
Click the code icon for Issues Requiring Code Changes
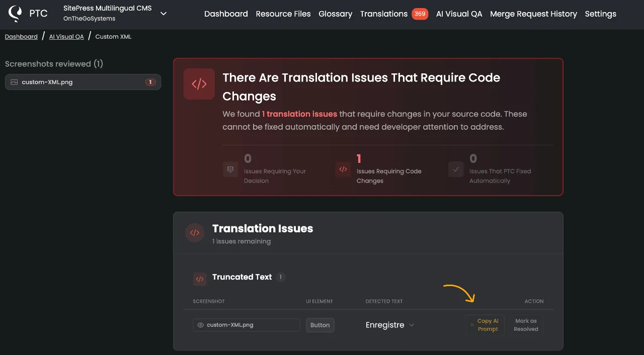pos(343,169)
